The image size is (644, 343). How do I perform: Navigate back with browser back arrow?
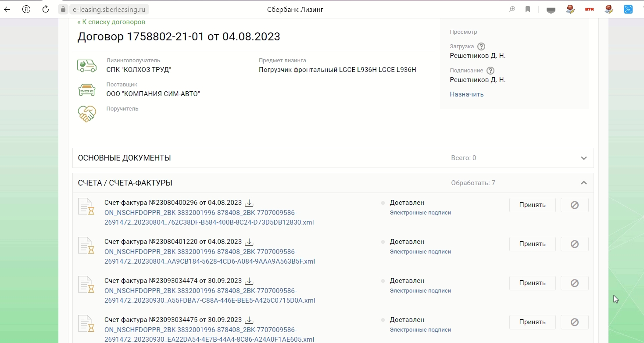click(7, 9)
